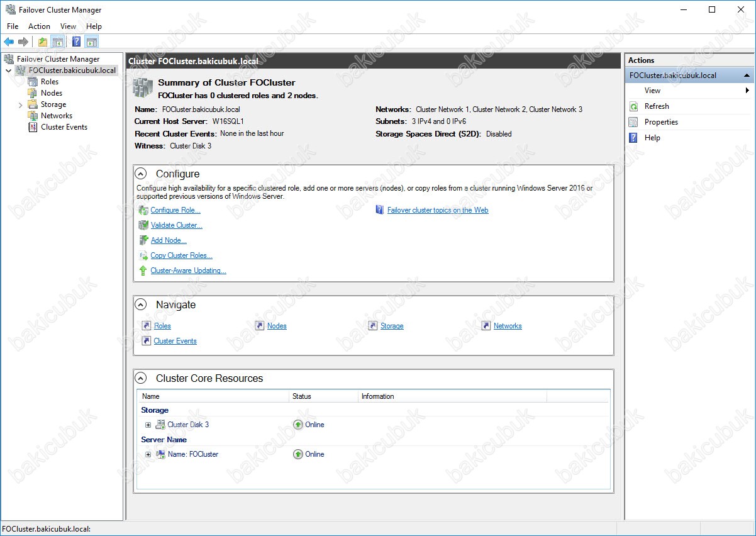Open the Action menu
The image size is (756, 536).
pos(39,26)
